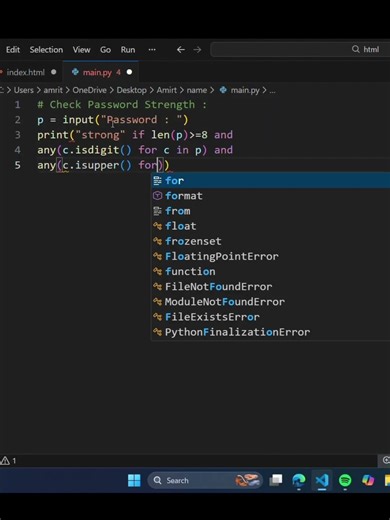Click line number 1 in the gutter
Viewport: 390px width, 520px height.
pos(18,105)
